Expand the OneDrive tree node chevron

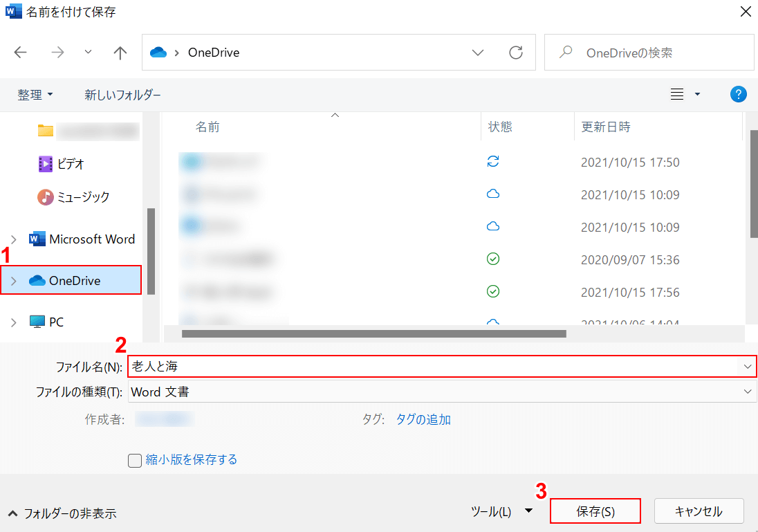[14, 281]
